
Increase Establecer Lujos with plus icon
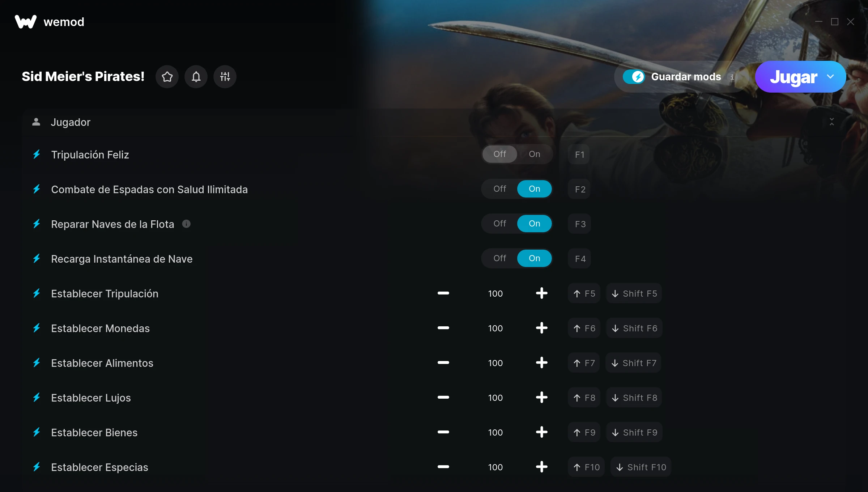[x=541, y=397]
